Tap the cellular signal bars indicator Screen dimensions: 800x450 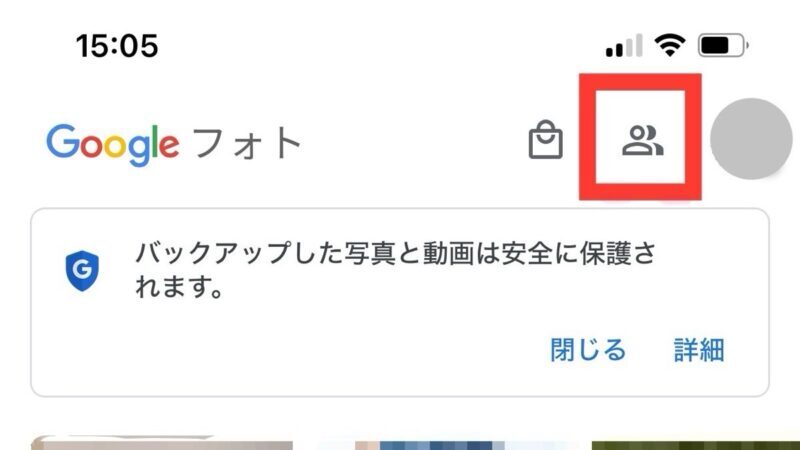coord(623,46)
